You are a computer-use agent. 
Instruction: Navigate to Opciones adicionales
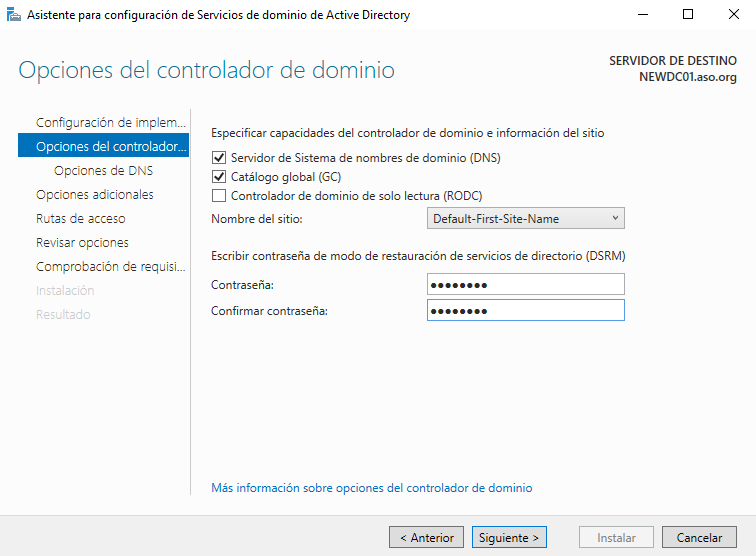pos(95,195)
